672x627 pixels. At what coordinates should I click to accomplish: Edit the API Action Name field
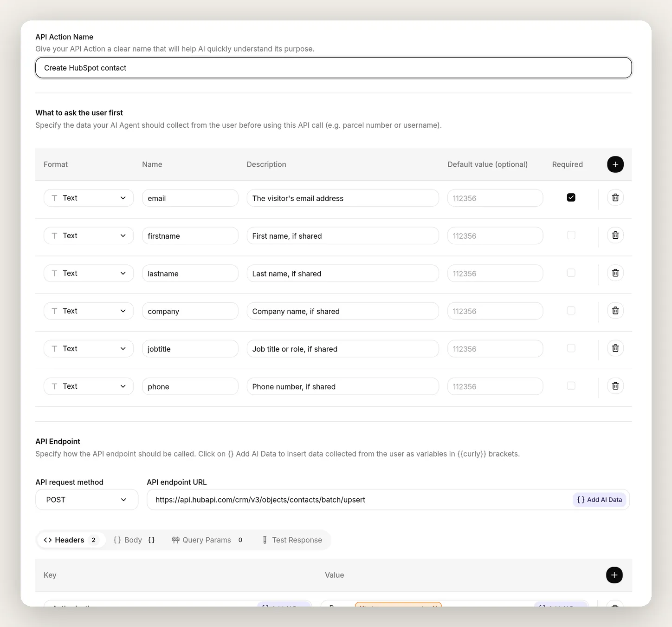click(334, 68)
